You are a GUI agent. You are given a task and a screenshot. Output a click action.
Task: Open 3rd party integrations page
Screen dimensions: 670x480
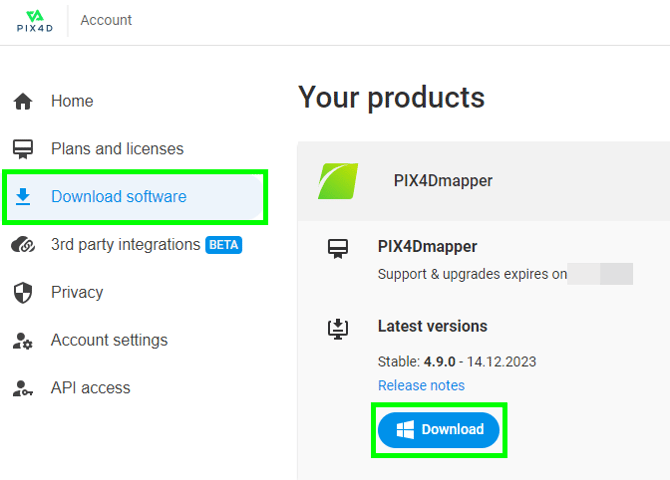tap(125, 245)
